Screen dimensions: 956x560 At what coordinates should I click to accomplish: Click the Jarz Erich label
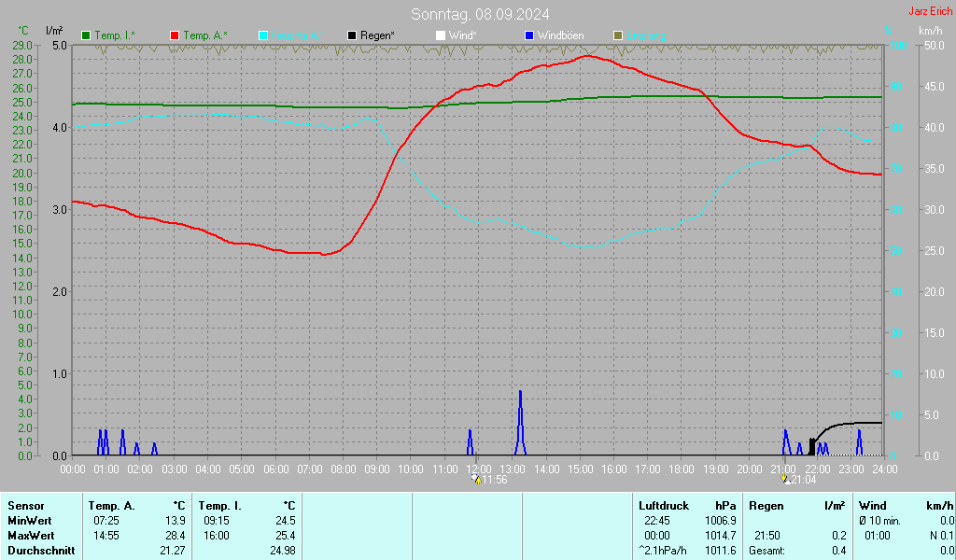tap(930, 11)
